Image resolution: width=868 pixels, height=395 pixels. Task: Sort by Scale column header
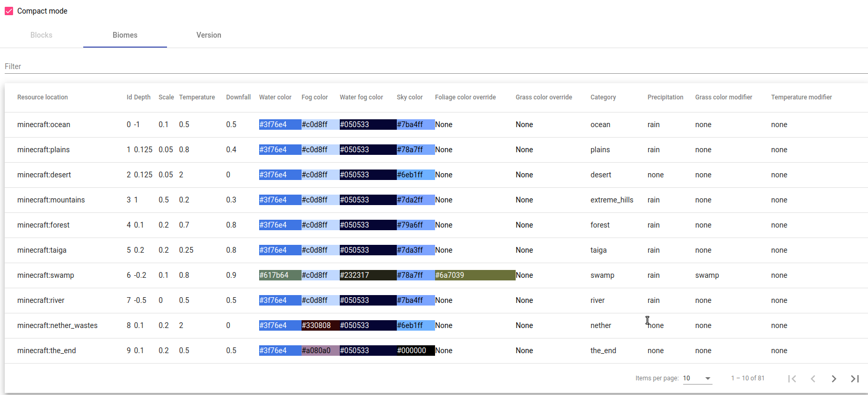(166, 97)
